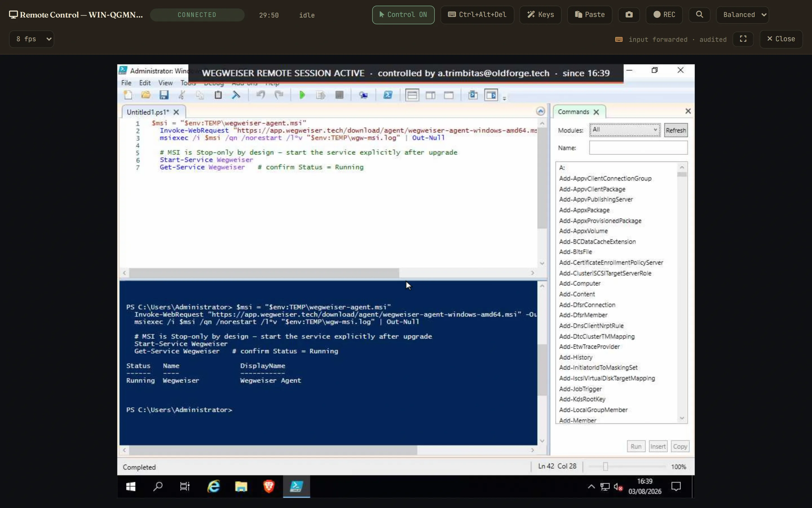The image size is (812, 508).
Task: Toggle Control ON button
Action: coord(403,15)
